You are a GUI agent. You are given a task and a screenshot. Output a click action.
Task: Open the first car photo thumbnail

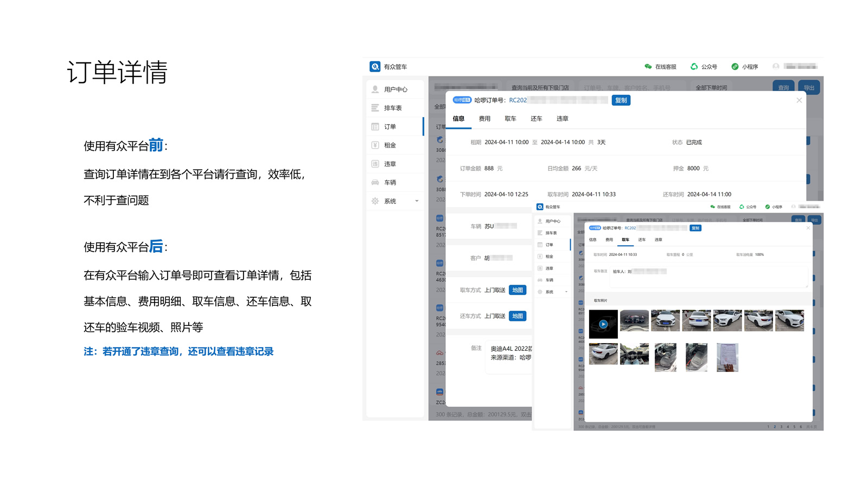tap(635, 320)
